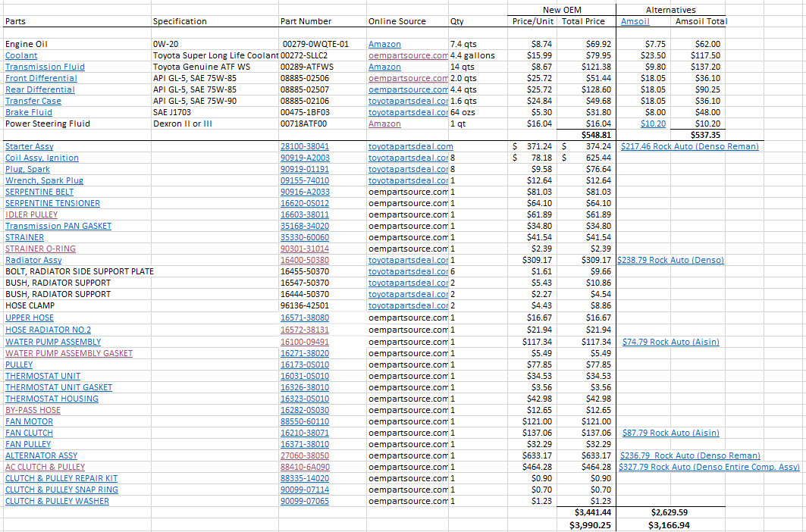
Task: Select the New OEM header cell
Action: point(561,10)
